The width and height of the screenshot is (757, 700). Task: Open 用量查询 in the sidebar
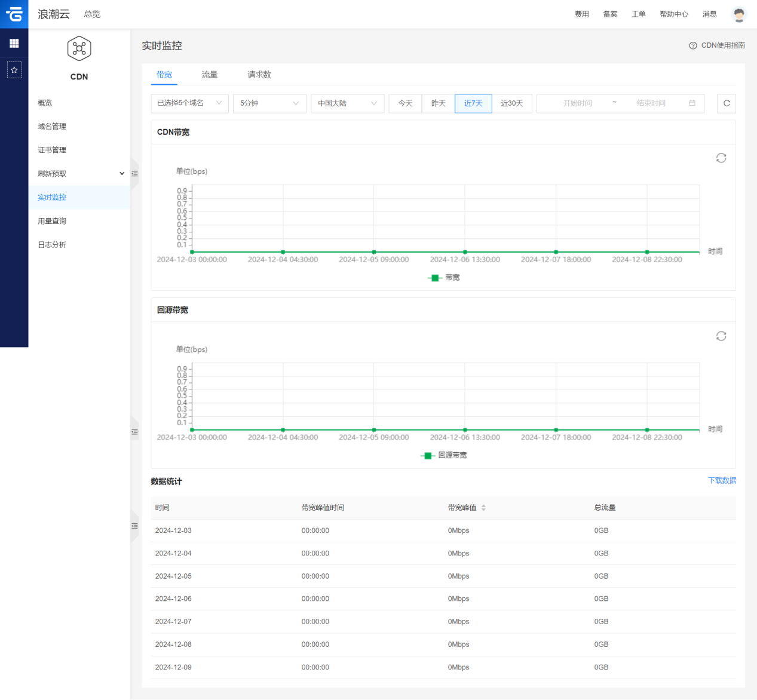79,221
